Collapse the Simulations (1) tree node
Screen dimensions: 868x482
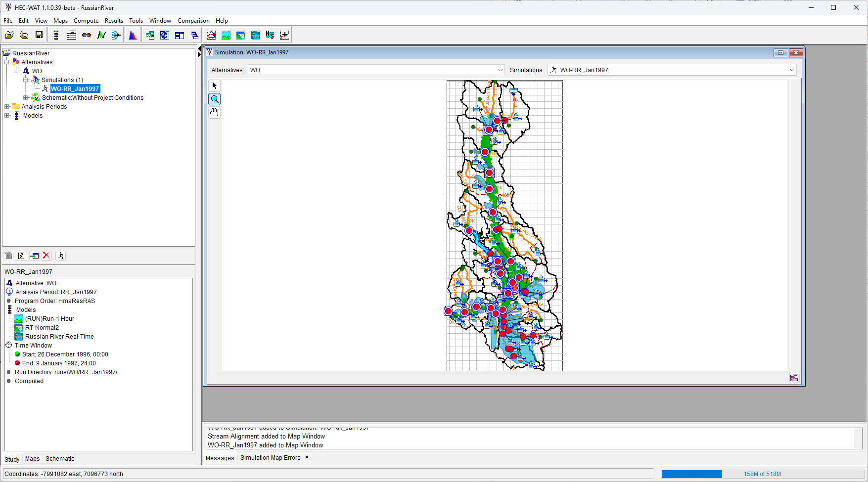tap(25, 80)
